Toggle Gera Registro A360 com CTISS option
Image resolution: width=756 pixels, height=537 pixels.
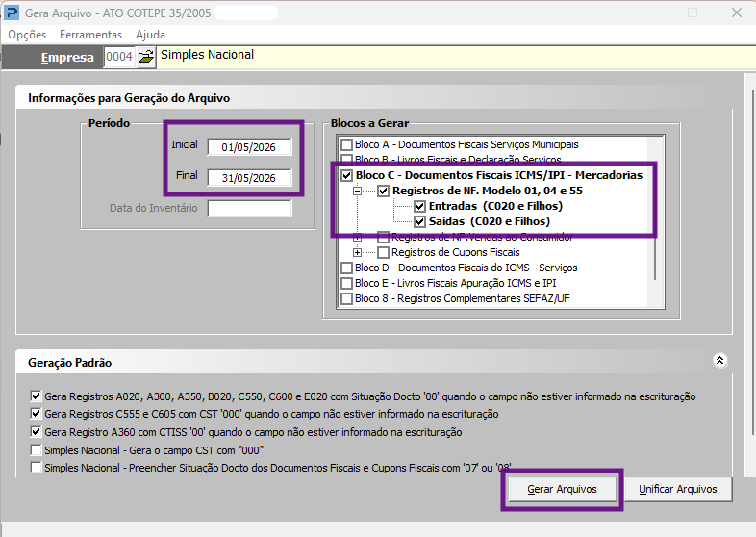click(36, 432)
